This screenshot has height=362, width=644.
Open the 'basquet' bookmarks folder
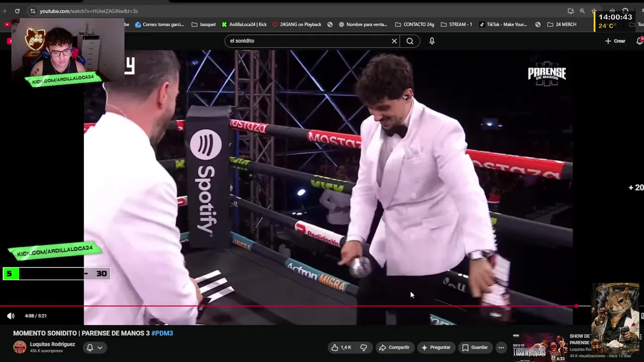point(204,24)
